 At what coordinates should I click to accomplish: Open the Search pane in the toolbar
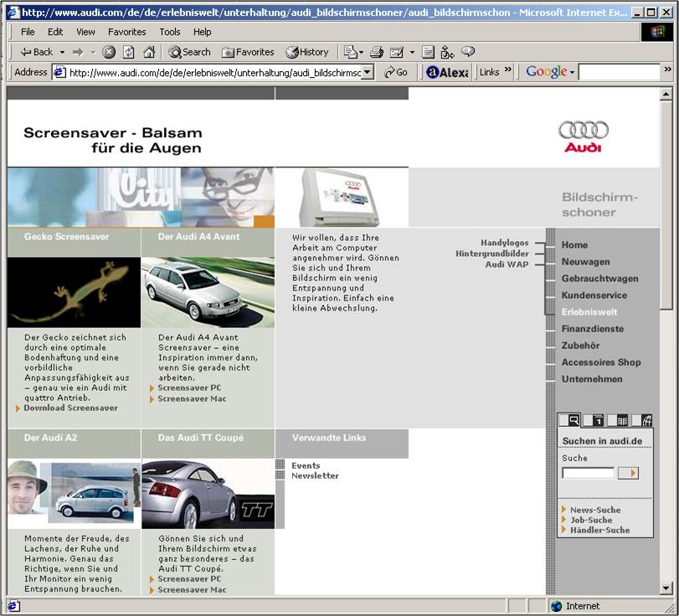click(189, 52)
